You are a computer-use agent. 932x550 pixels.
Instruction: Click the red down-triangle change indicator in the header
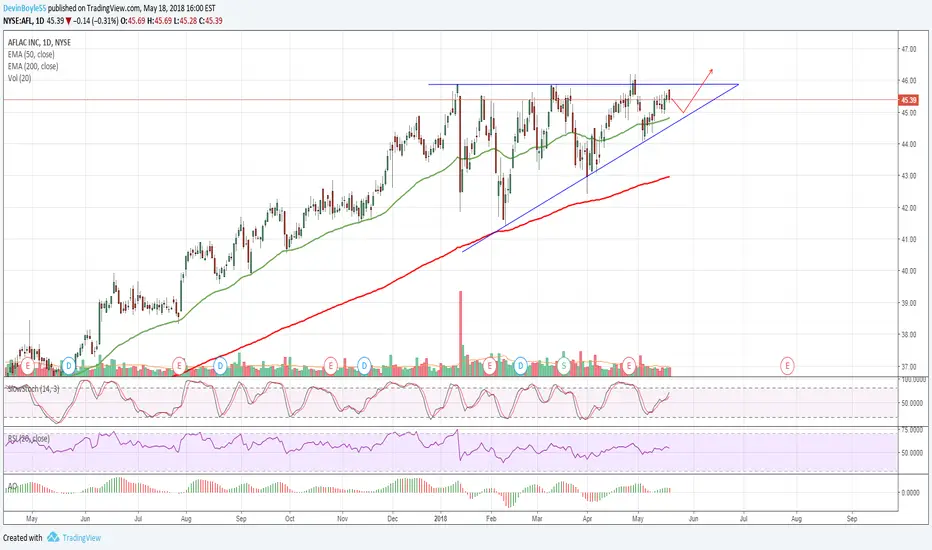tap(69, 21)
